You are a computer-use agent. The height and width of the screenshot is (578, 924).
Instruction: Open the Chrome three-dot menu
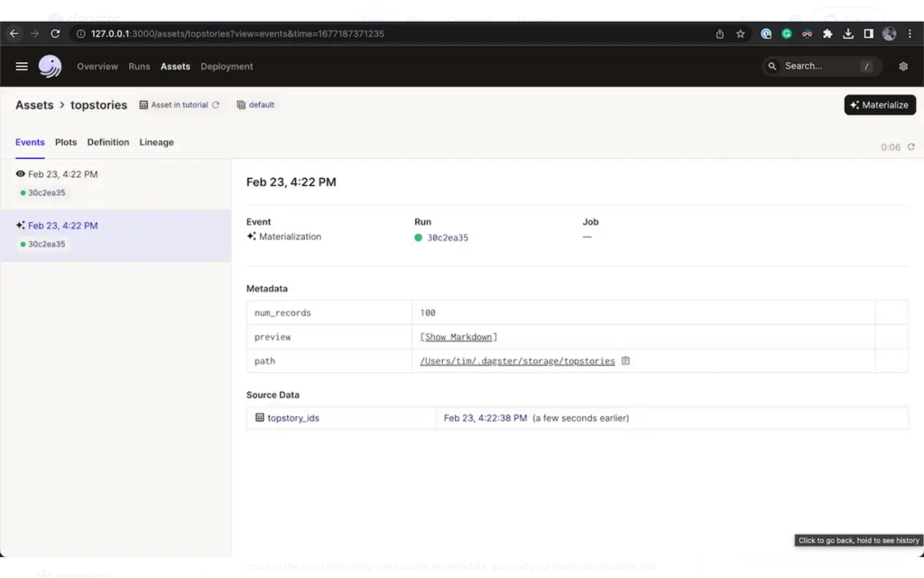[910, 33]
